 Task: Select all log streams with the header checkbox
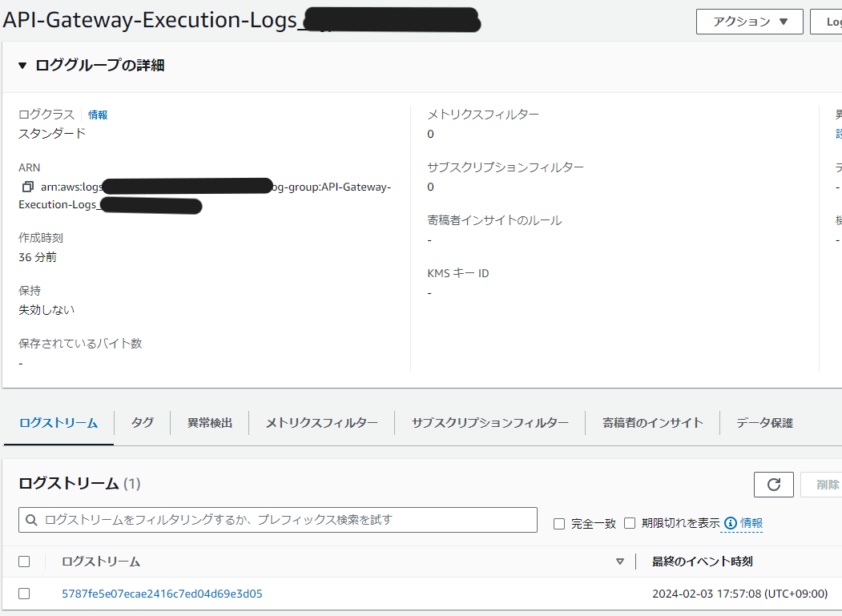pyautogui.click(x=25, y=562)
